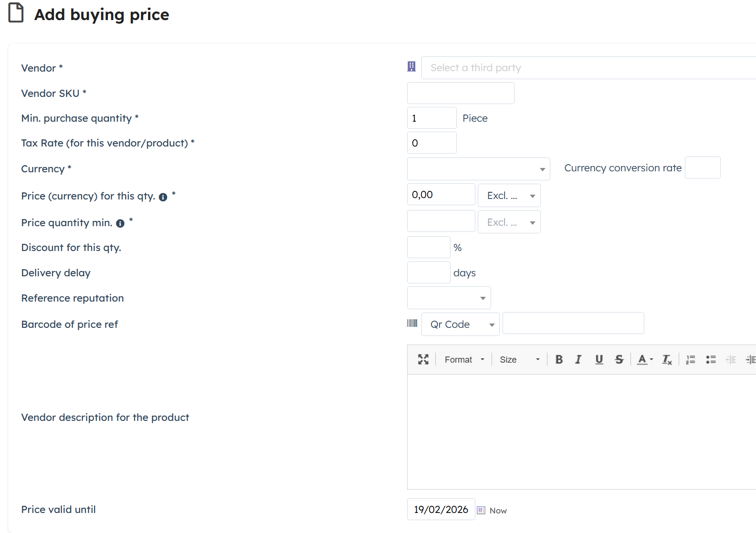Expand the Reference reputation dropdown
The image size is (756, 533).
(x=449, y=298)
